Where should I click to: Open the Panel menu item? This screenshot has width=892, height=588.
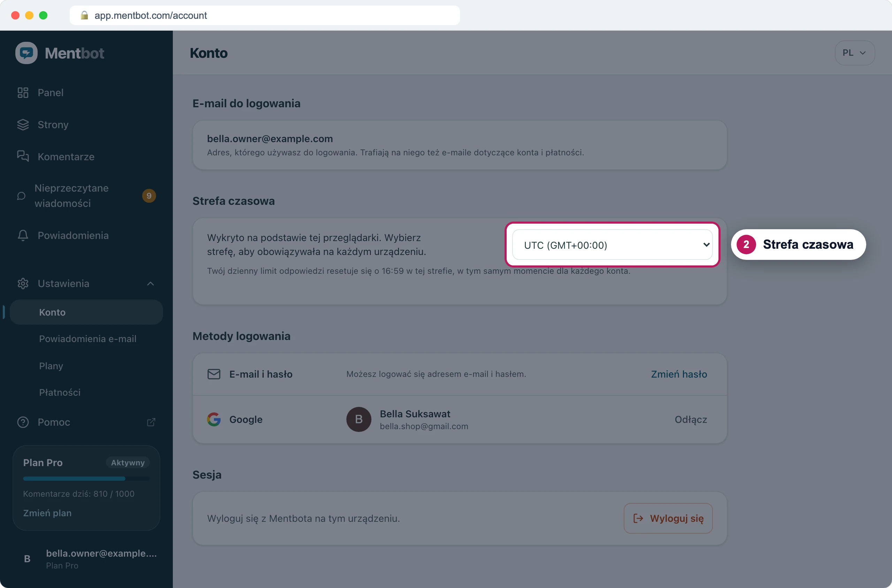click(x=86, y=93)
